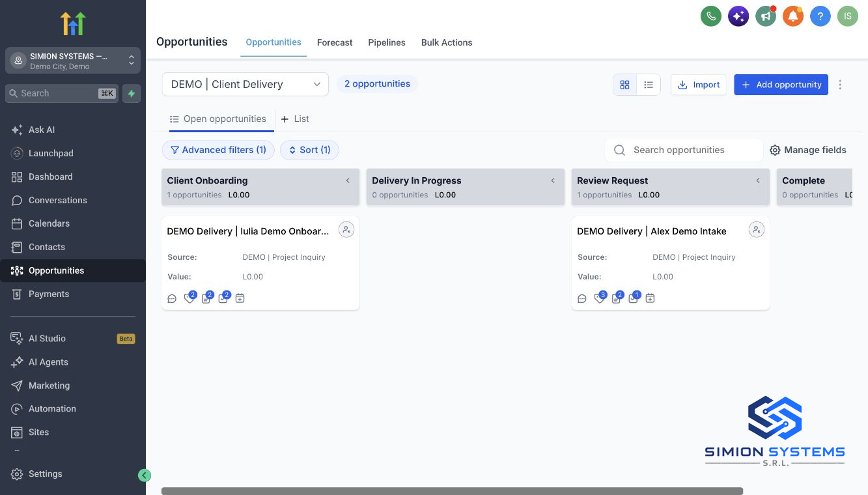This screenshot has height=495, width=868.
Task: Open the SIMION SYSTEMS account switcher
Action: coord(73,61)
